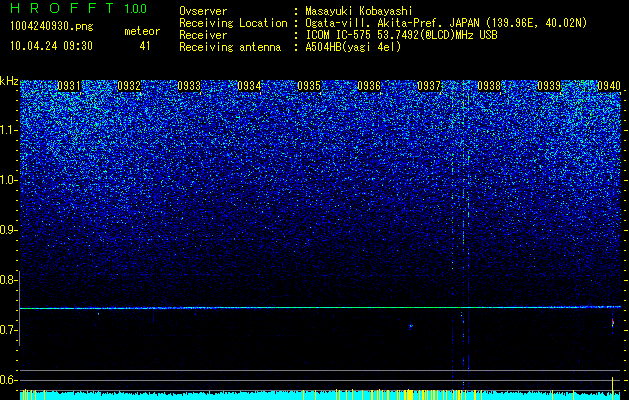Click the 0935 time marker

click(x=309, y=86)
